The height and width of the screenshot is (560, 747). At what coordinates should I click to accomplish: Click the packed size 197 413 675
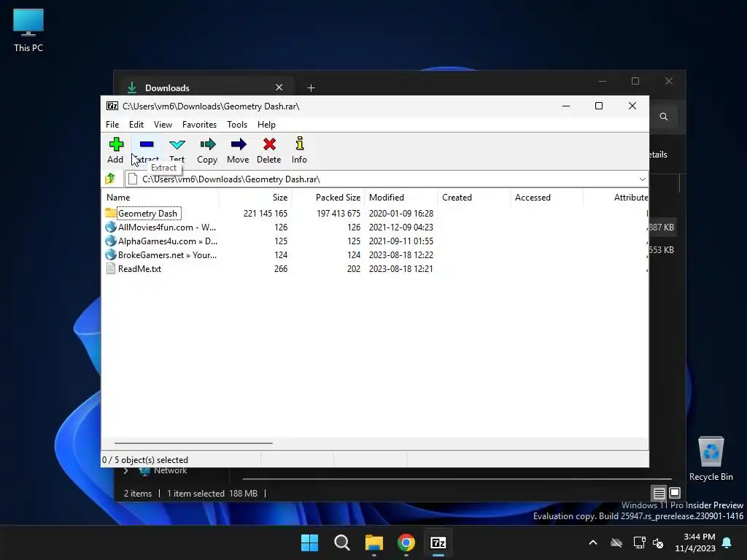[338, 214]
